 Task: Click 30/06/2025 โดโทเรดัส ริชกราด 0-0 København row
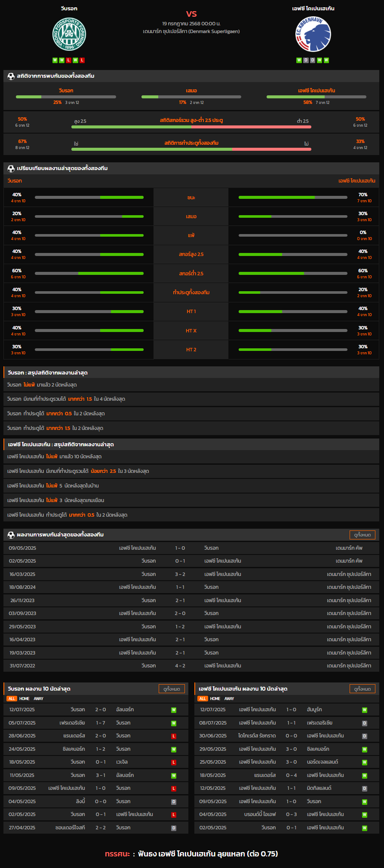287,736
